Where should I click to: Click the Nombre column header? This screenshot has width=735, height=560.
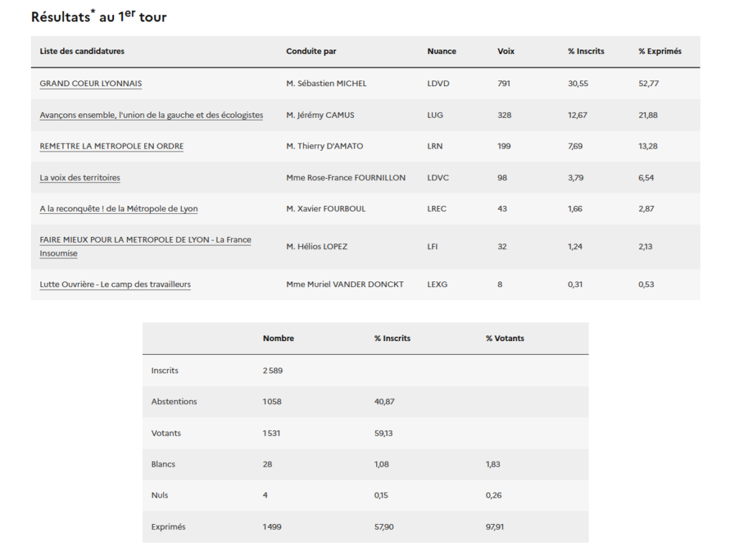(278, 338)
